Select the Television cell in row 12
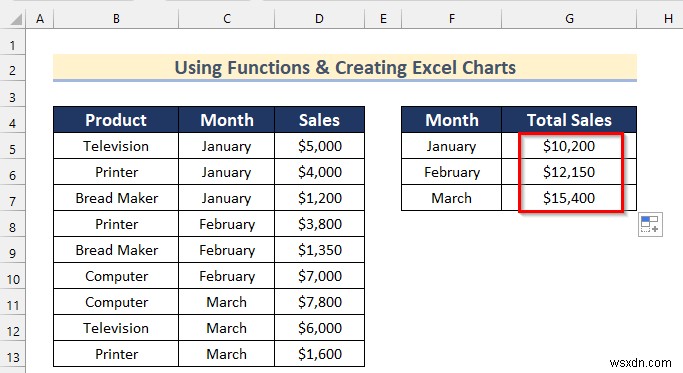Screen dimensions: 683x373 [x=116, y=328]
